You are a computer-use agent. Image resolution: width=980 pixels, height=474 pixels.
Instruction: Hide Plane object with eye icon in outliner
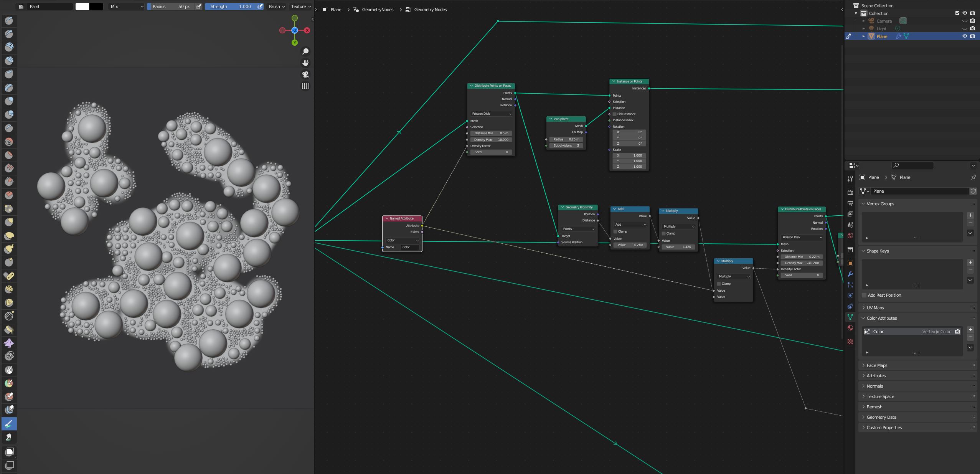(x=965, y=36)
